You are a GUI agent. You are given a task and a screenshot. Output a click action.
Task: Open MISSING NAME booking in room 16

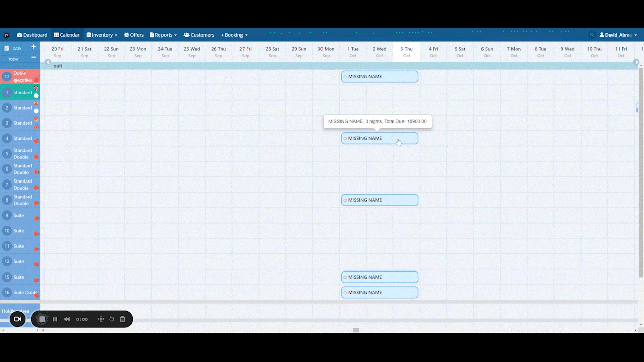pos(379,292)
